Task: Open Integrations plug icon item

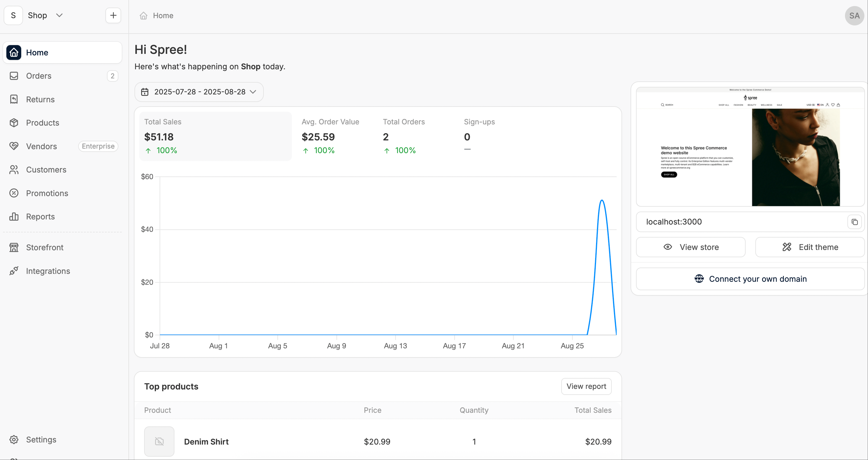Action: coord(14,271)
